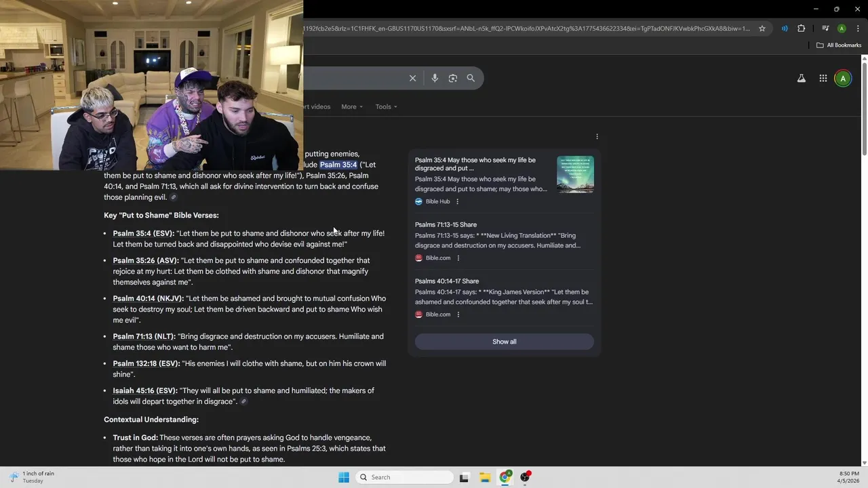This screenshot has width=868, height=488.
Task: Click the Contextual Understanding heading
Action: coord(151,420)
